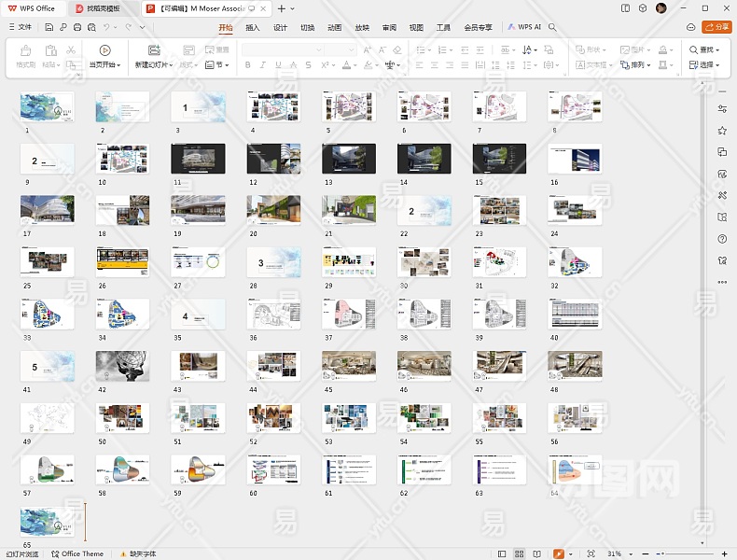Click the New Slide icon
Viewport: 737px width, 560px height.
tap(154, 50)
